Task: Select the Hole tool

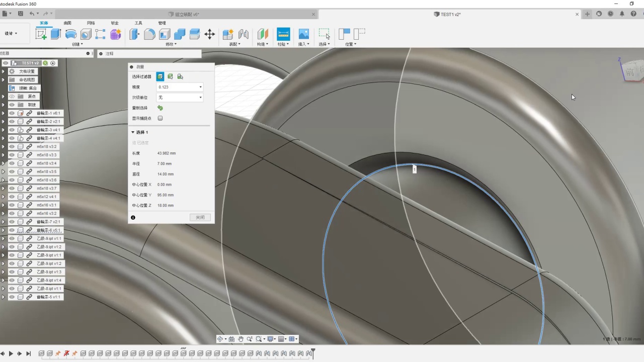Action: 86,34
